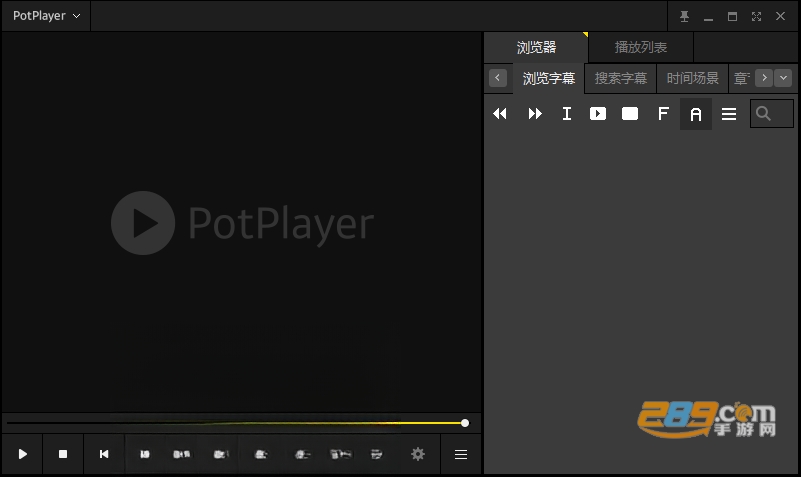Click the white rectangle subtitle icon
The height and width of the screenshot is (477, 801).
click(x=630, y=113)
